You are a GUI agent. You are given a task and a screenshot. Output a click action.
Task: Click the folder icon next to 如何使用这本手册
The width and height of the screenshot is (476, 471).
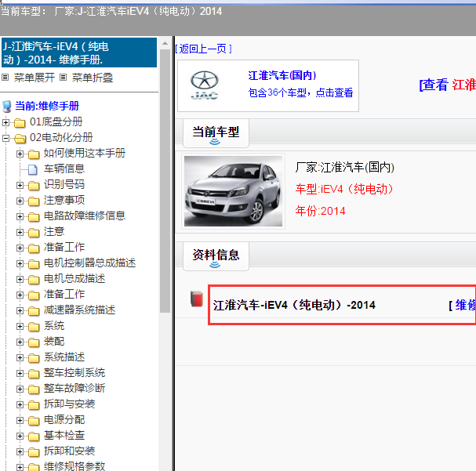(34, 154)
